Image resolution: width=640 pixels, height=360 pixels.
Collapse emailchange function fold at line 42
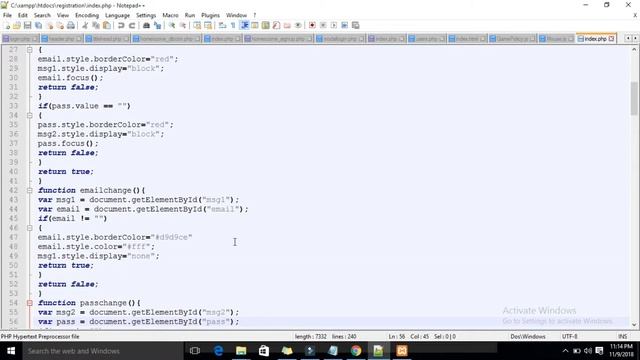(29, 190)
